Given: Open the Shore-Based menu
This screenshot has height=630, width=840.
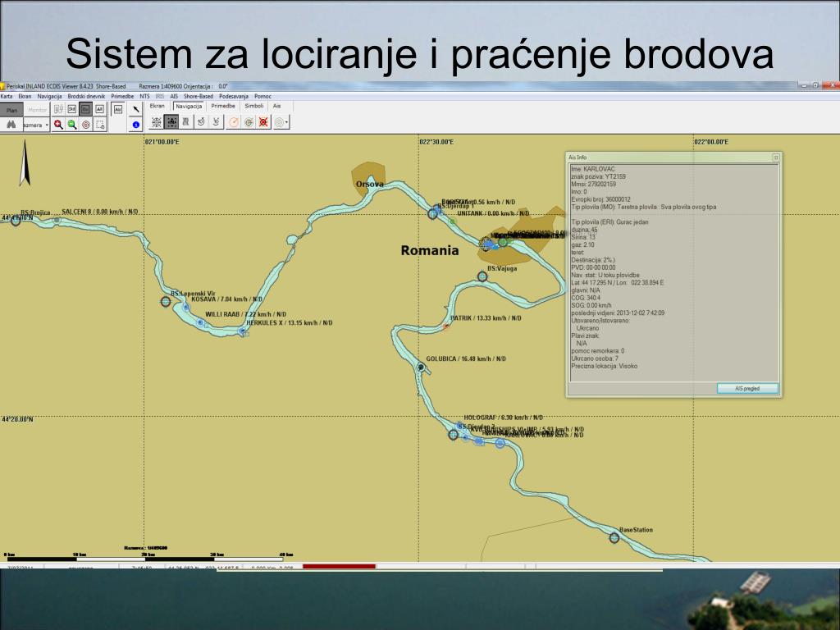Looking at the screenshot, I should [199, 97].
